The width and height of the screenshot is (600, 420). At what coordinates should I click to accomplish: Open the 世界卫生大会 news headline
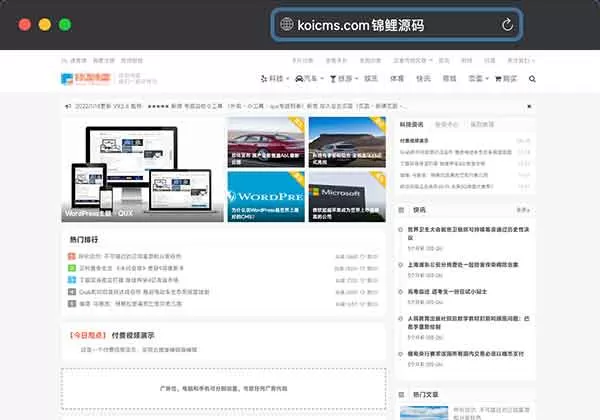click(x=468, y=233)
